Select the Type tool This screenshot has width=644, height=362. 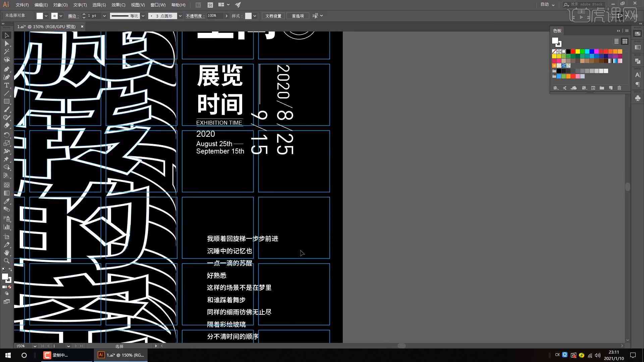[6, 85]
